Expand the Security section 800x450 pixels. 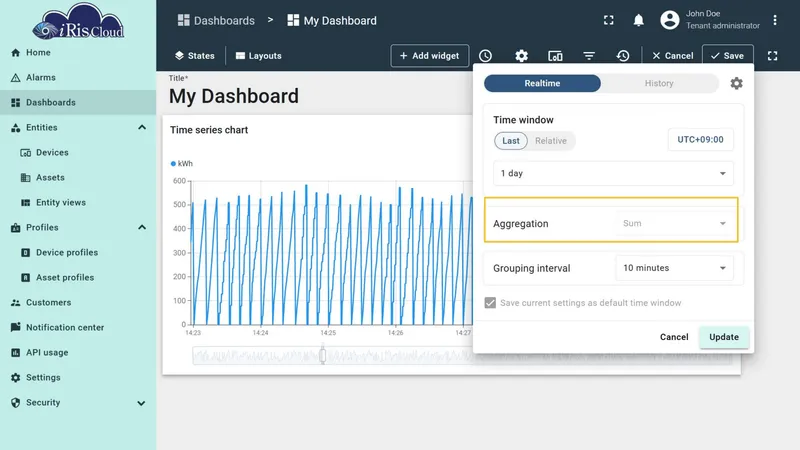coord(141,403)
